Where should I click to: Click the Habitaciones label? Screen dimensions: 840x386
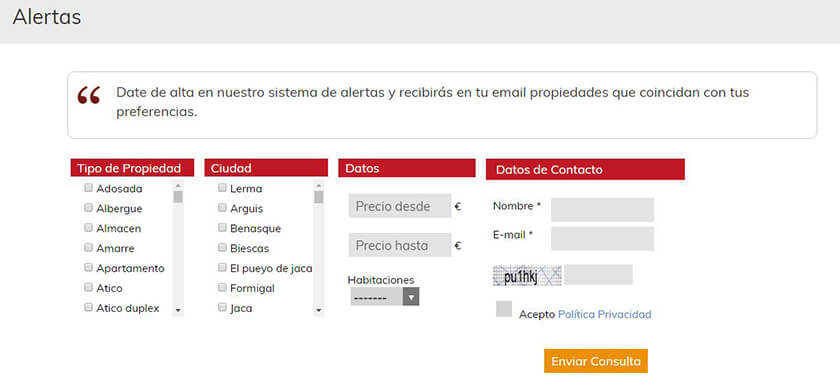pyautogui.click(x=381, y=280)
